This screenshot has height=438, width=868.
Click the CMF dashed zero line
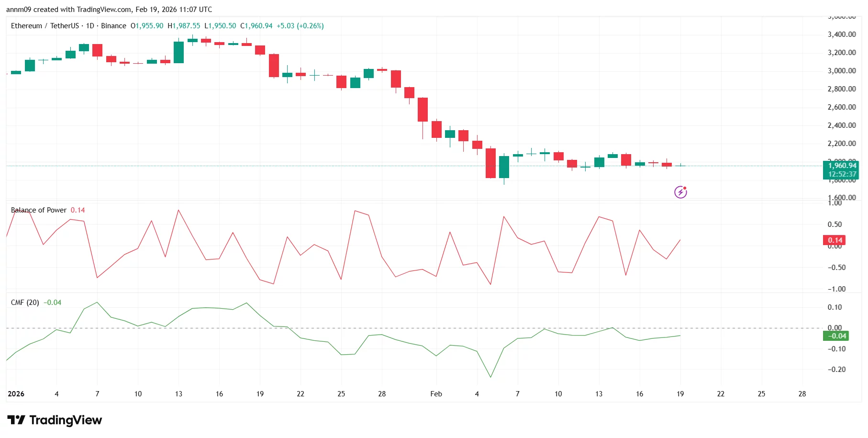tap(335, 327)
